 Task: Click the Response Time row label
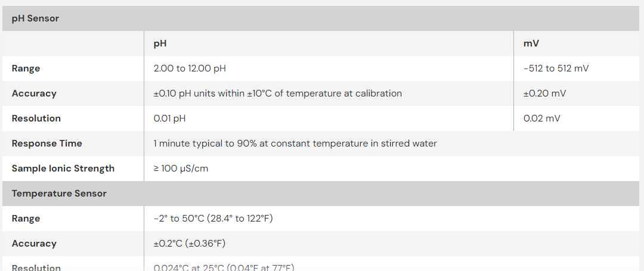[x=47, y=144]
